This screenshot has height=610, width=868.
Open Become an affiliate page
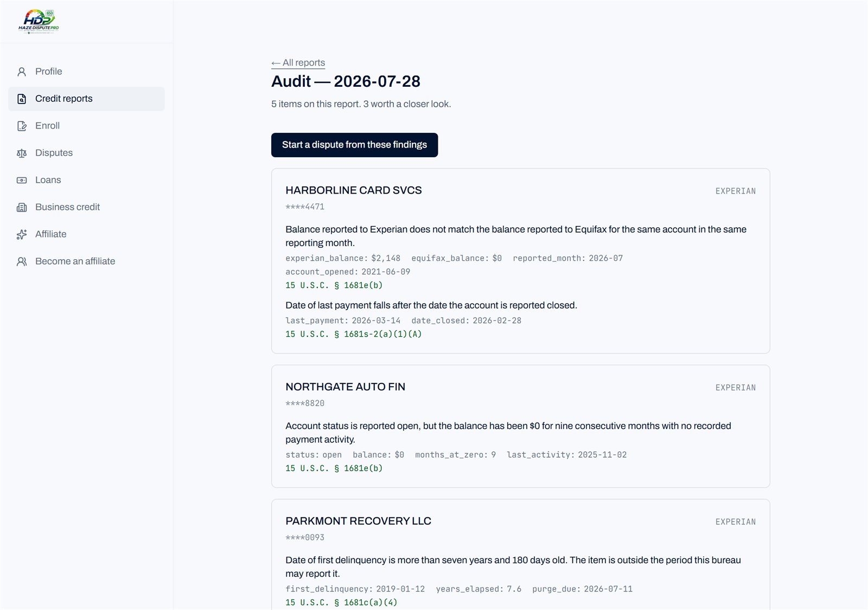(x=86, y=261)
